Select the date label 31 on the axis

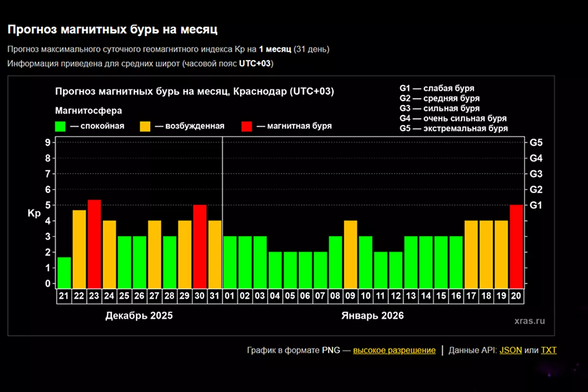[x=215, y=296]
